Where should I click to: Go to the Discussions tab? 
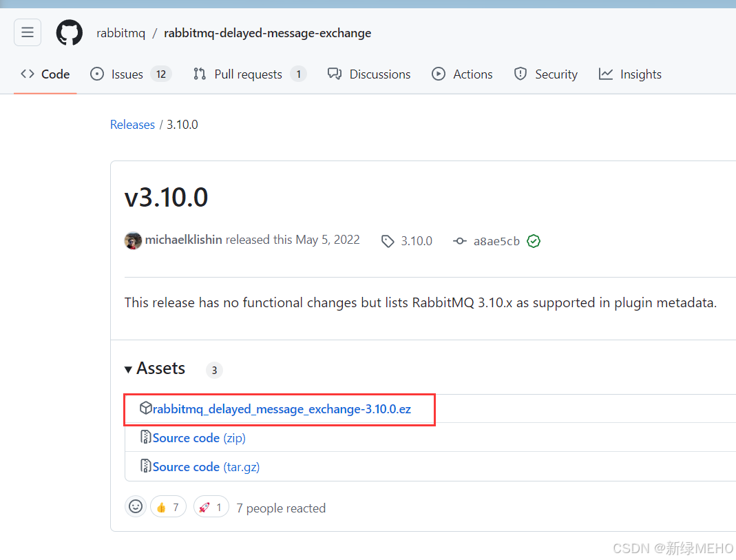(x=369, y=74)
